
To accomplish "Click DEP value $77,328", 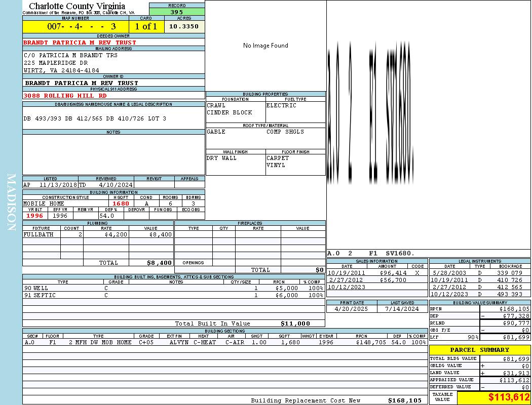I will click(516, 316).
